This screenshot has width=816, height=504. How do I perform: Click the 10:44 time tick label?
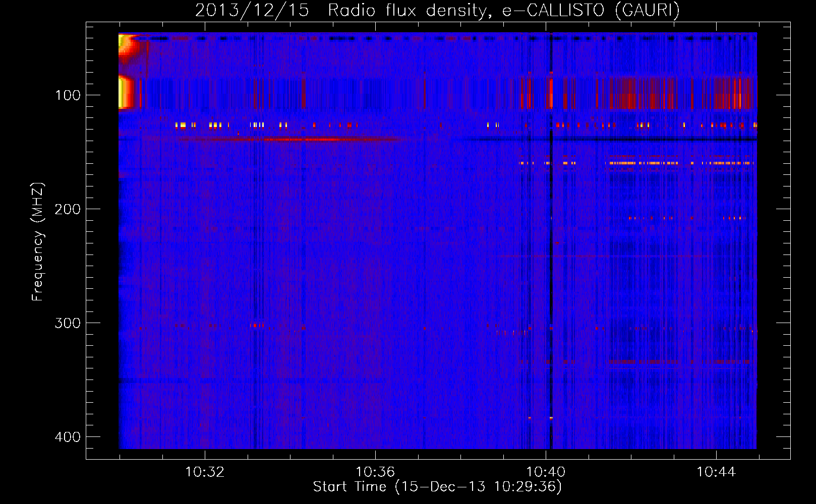(x=716, y=472)
